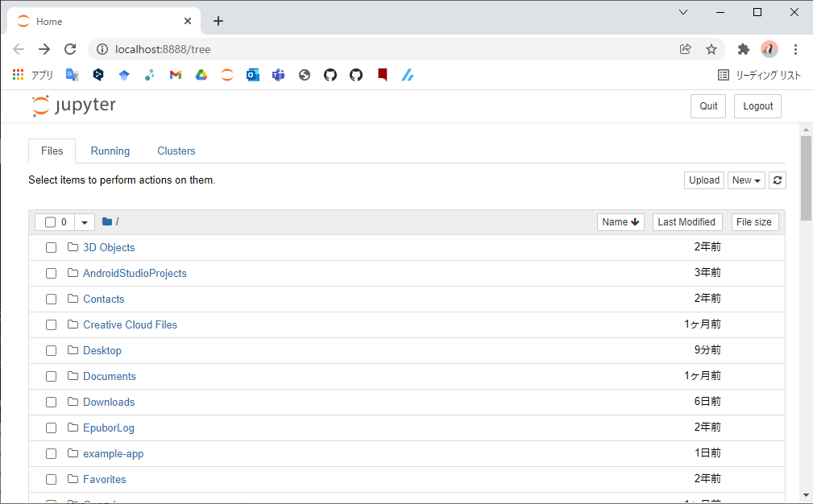
Task: Sort by File size
Action: click(x=754, y=222)
